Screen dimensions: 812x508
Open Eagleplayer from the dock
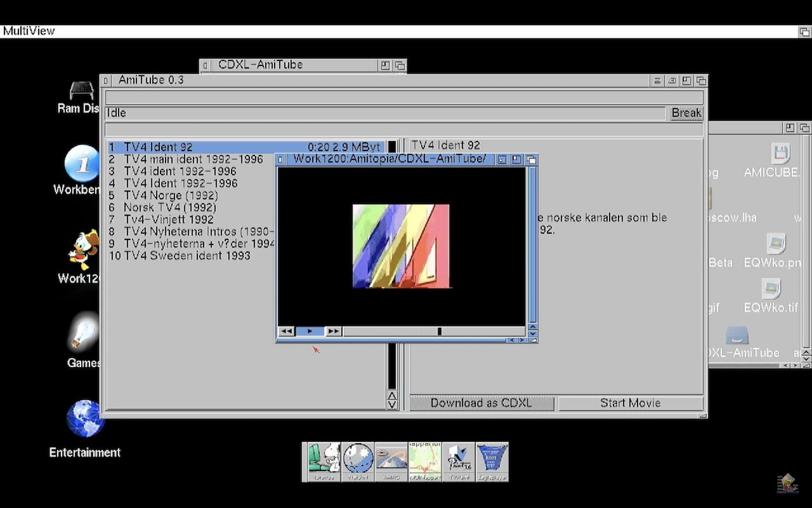492,462
